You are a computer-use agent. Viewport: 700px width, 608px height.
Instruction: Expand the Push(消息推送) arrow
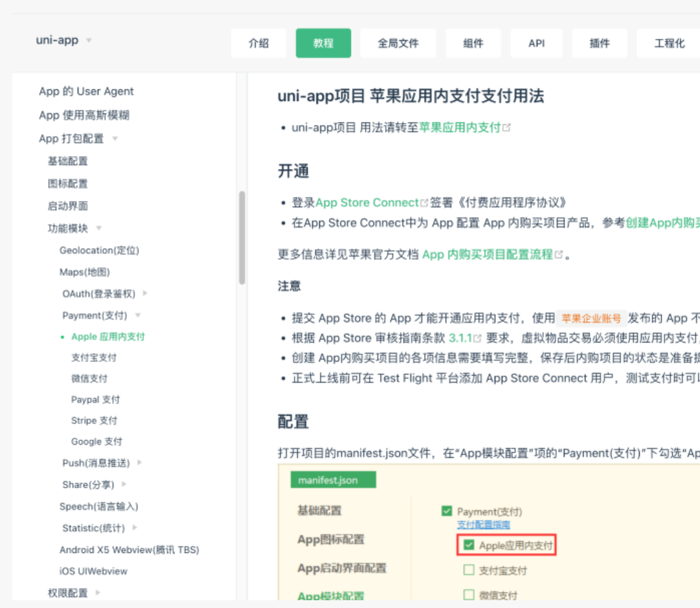(140, 462)
